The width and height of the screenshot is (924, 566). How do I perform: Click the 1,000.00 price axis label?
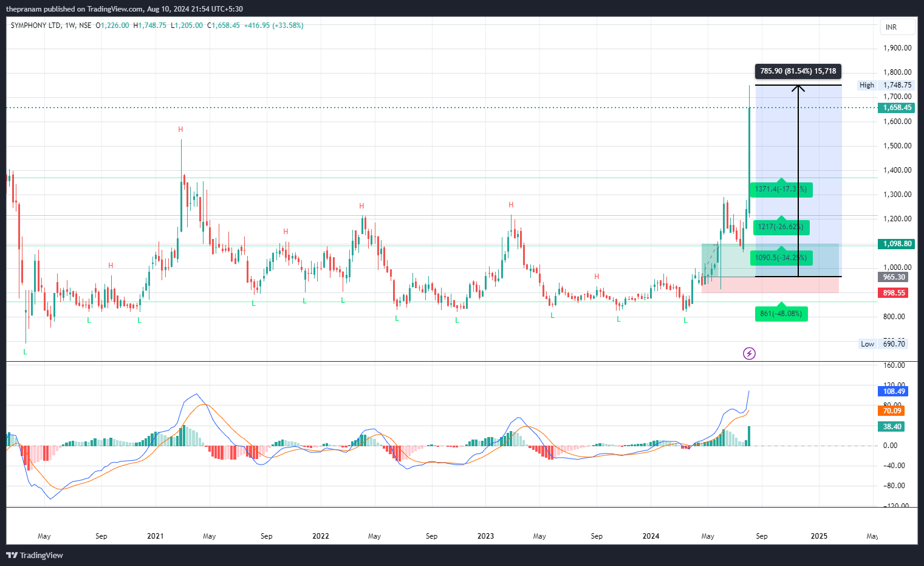pyautogui.click(x=897, y=267)
